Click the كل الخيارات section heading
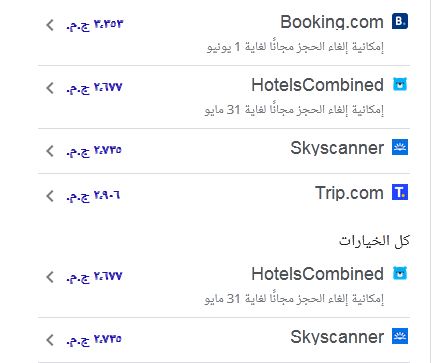Screen dimensions: 432x363 coord(374,240)
